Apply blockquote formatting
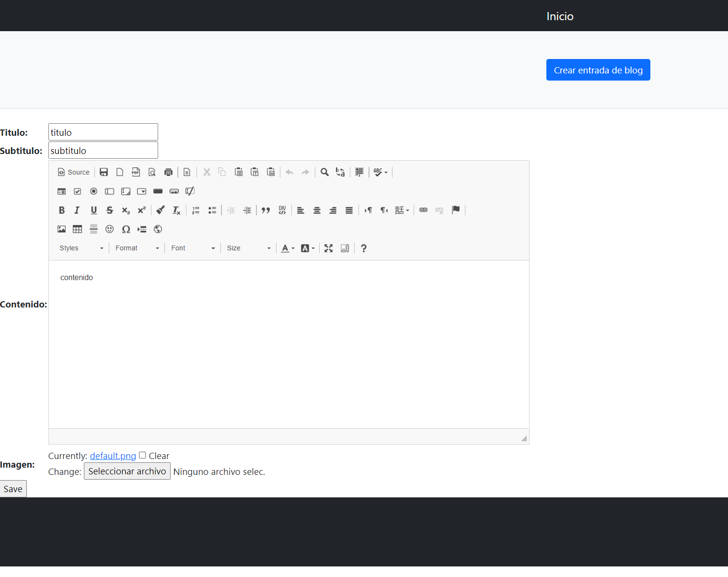 (x=266, y=210)
